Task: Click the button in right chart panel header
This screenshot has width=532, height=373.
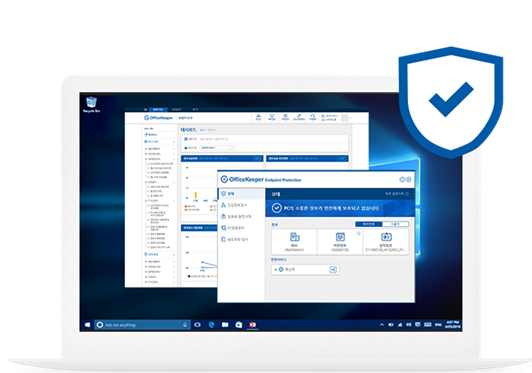Action: coord(342,158)
